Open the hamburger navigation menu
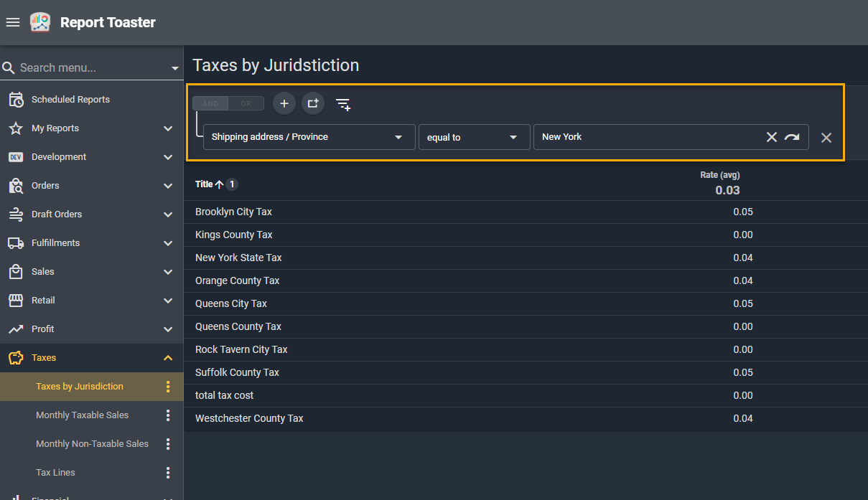 click(12, 22)
